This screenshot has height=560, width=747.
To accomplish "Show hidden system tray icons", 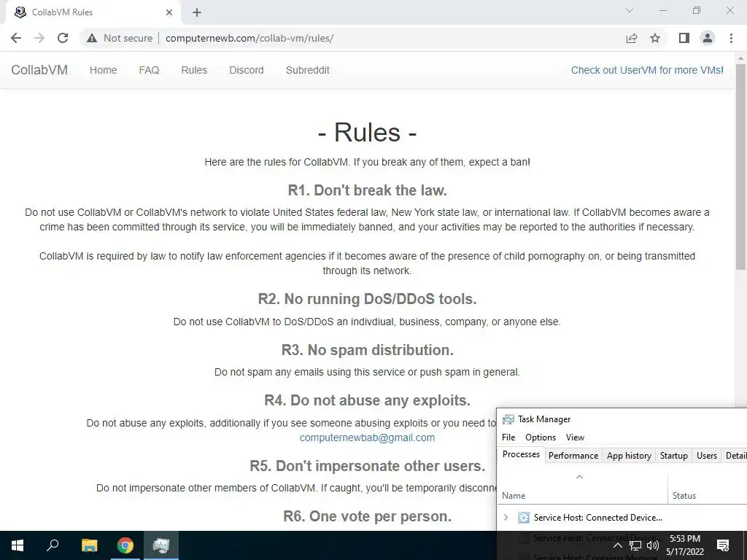I will pyautogui.click(x=617, y=545).
